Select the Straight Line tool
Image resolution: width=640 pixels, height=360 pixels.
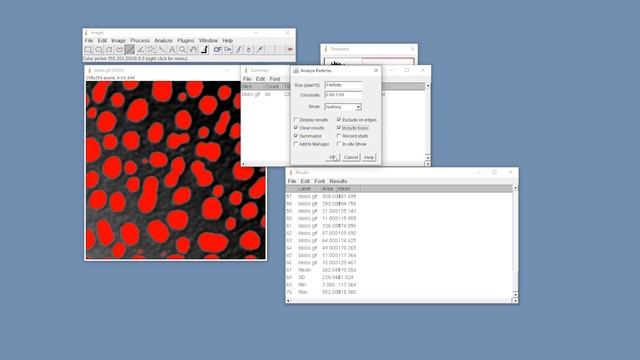coord(130,50)
